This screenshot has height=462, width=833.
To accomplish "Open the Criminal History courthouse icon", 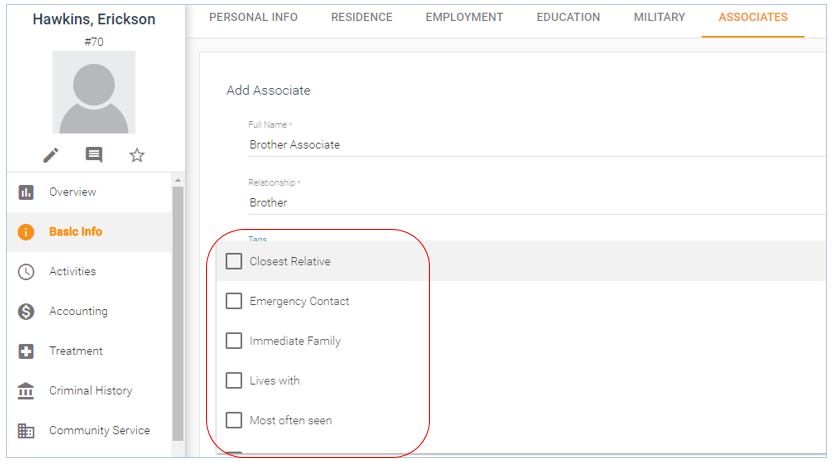I will (26, 391).
